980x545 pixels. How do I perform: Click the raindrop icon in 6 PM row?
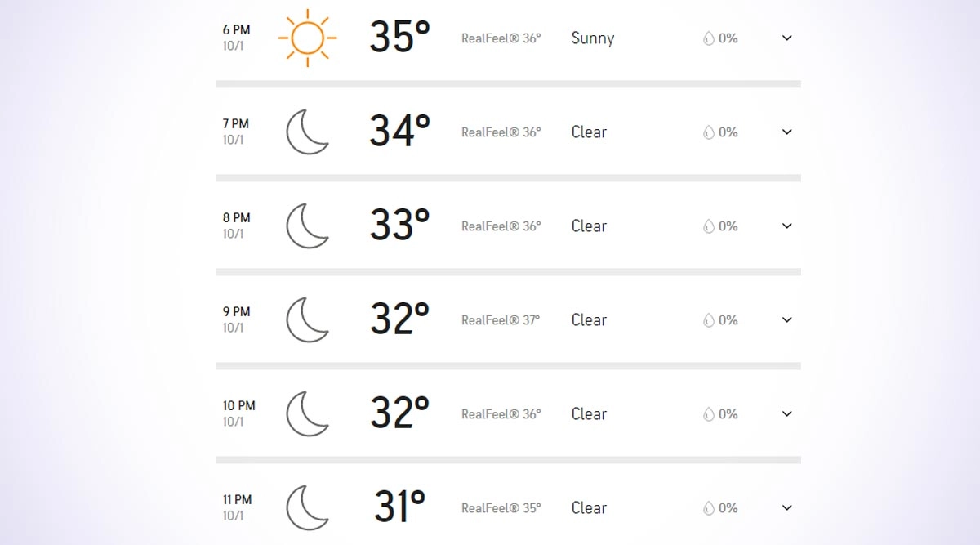[x=709, y=38]
